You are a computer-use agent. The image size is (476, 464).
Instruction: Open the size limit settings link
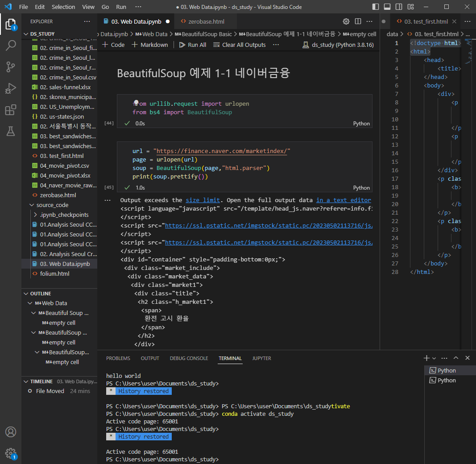(203, 200)
